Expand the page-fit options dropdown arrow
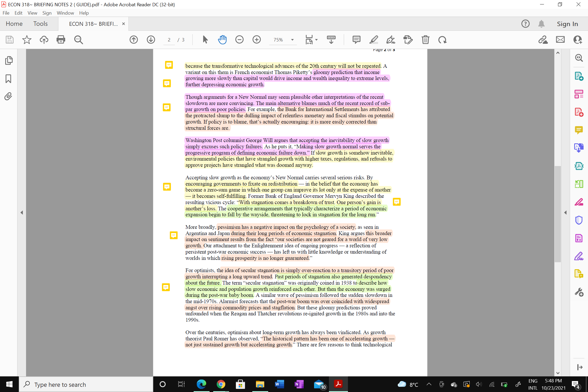 [x=317, y=40]
